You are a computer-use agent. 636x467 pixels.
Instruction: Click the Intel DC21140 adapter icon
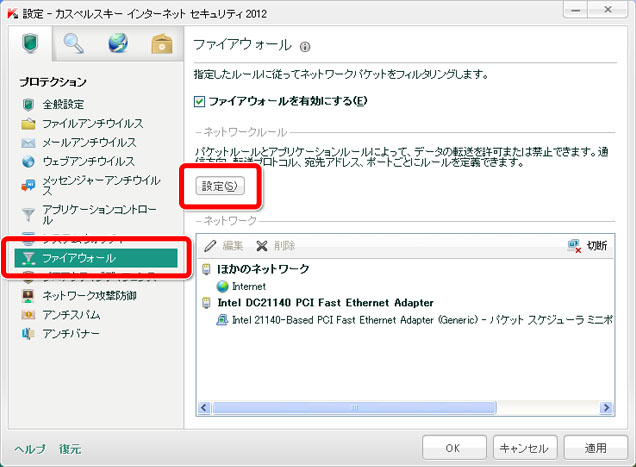point(206,303)
